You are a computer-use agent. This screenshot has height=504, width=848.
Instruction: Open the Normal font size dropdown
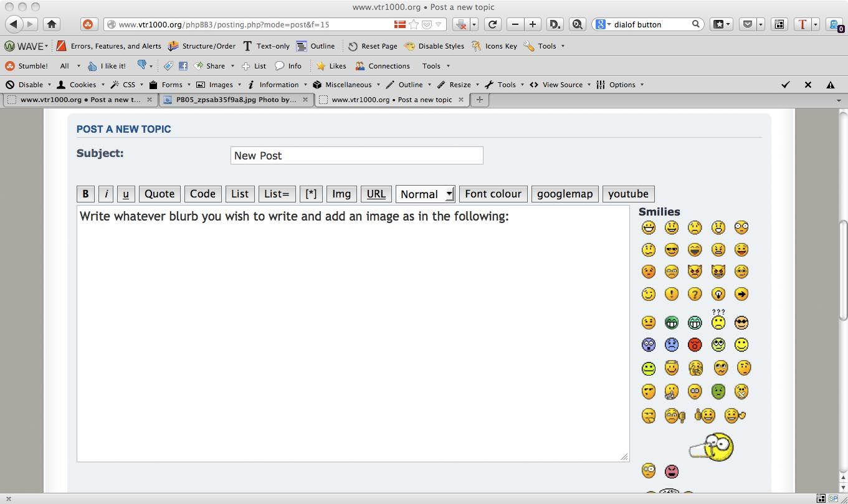coord(426,194)
